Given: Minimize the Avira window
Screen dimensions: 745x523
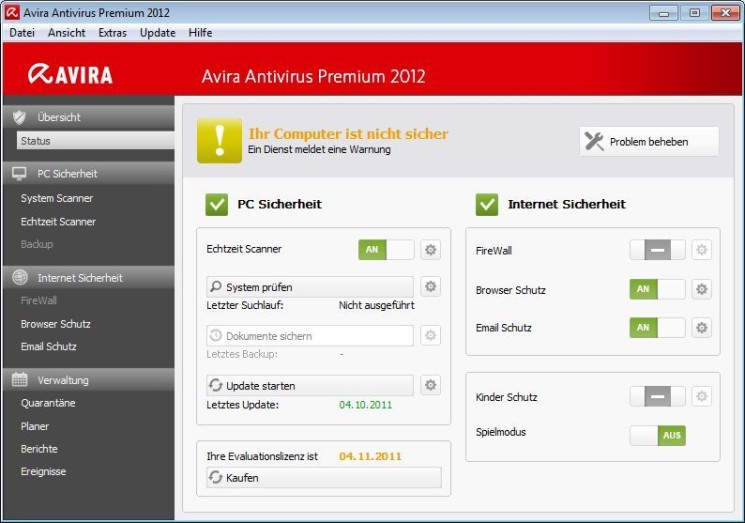Looking at the screenshot, I should click(x=663, y=13).
